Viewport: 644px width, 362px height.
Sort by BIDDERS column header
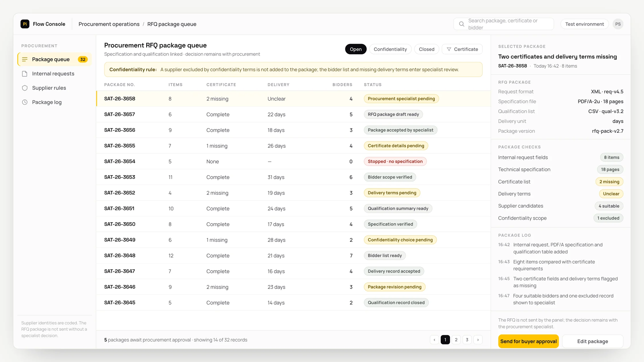pyautogui.click(x=342, y=85)
